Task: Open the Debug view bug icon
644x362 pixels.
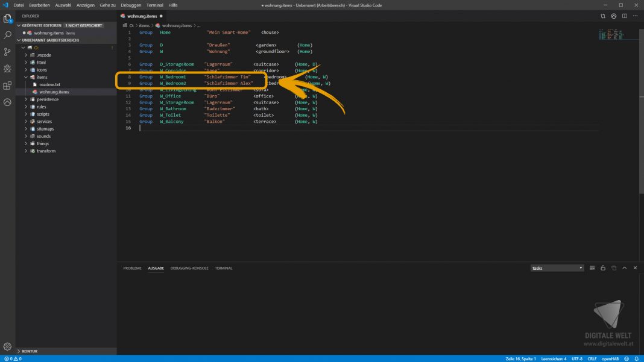Action: click(x=7, y=69)
